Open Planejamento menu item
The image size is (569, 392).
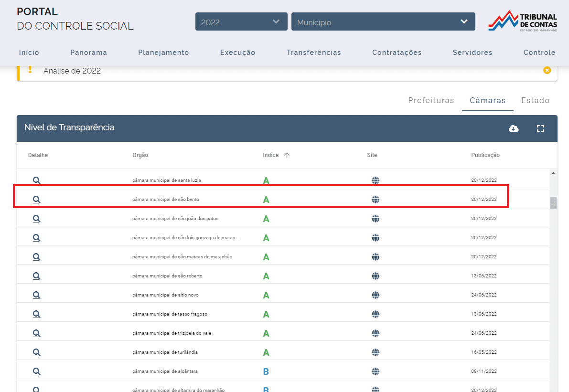coord(163,53)
